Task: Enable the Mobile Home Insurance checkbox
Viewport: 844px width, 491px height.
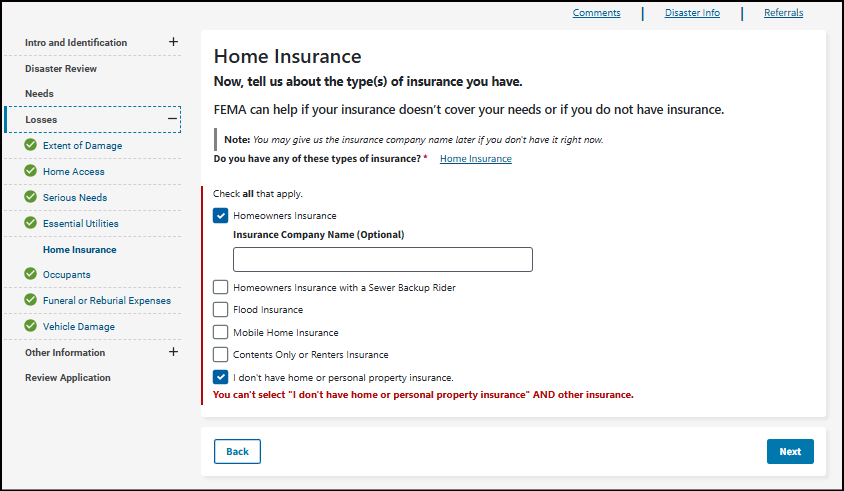Action: point(220,333)
